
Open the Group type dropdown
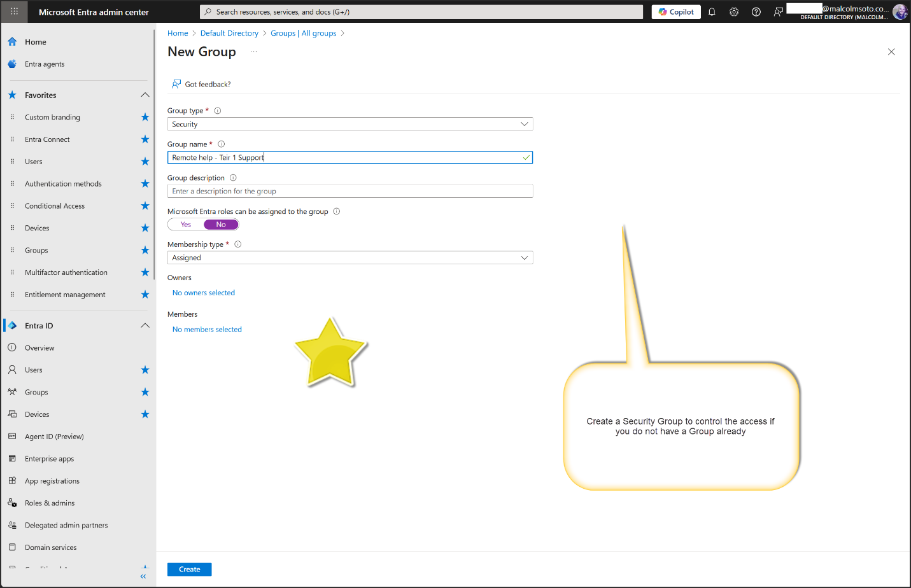(350, 124)
